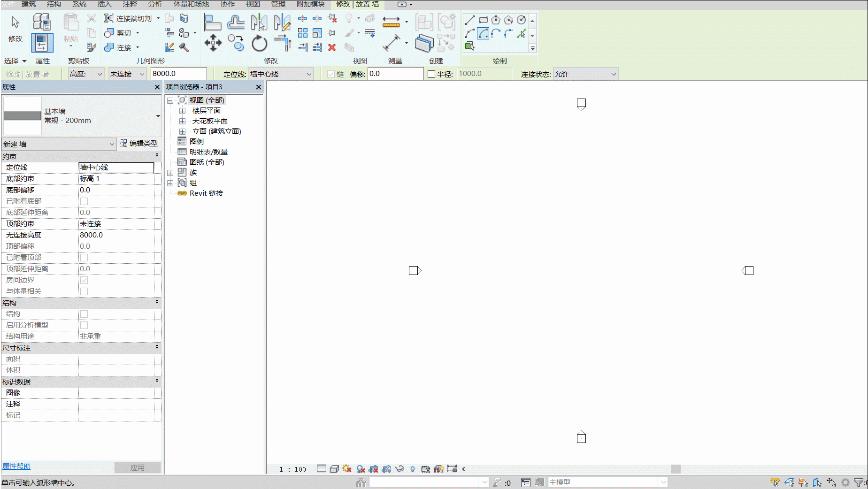This screenshot has width=868, height=489.
Task: Open the Massing & Site ribbon tab
Action: (x=192, y=4)
